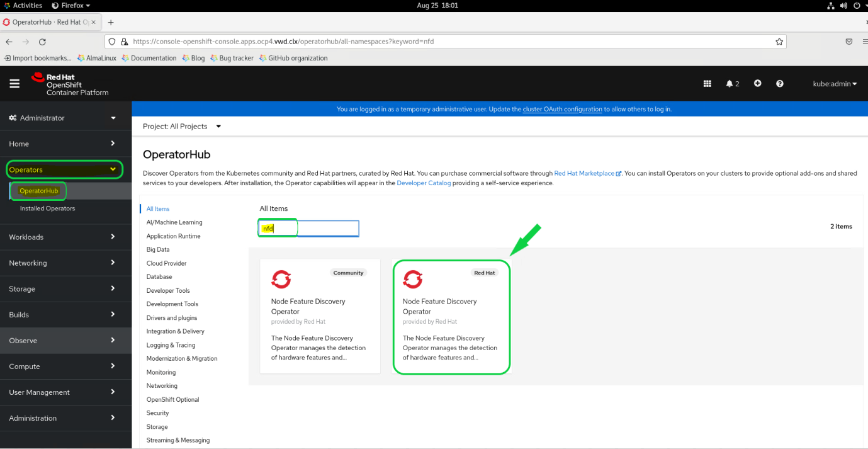Open the Firefox application menu in top bar
The height and width of the screenshot is (449, 868).
pos(71,5)
